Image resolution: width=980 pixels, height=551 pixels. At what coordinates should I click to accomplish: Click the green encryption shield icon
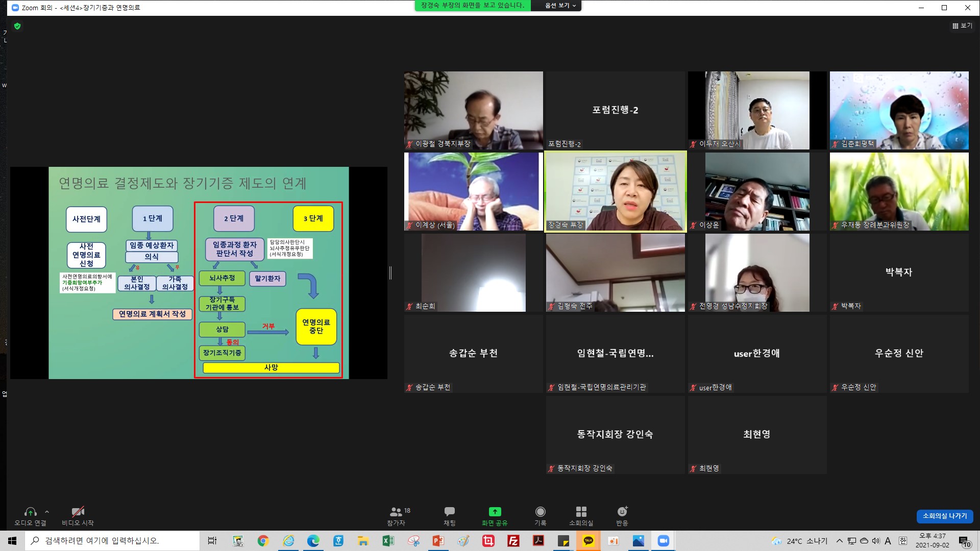point(17,26)
